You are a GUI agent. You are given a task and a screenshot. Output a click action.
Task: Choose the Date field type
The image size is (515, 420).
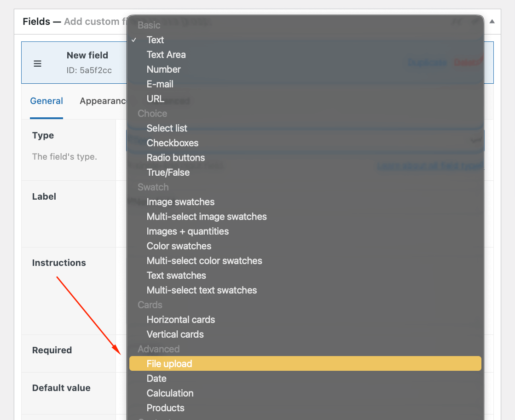[x=156, y=378]
